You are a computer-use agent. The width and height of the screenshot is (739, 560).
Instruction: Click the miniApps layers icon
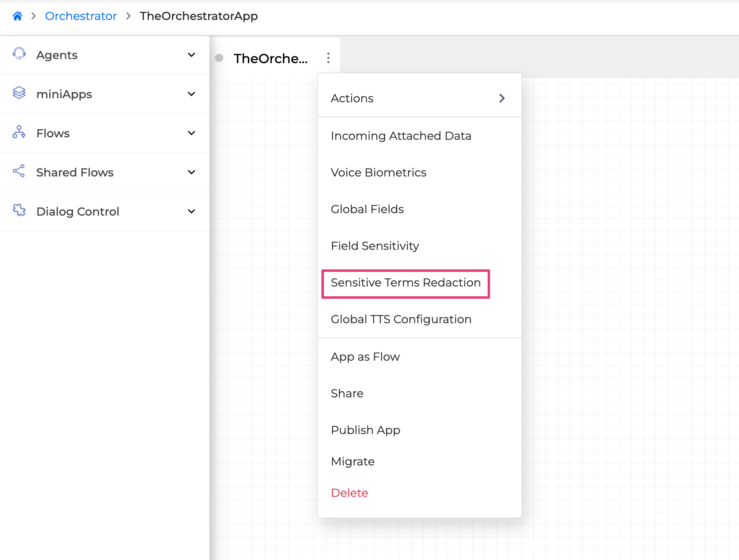pos(19,93)
